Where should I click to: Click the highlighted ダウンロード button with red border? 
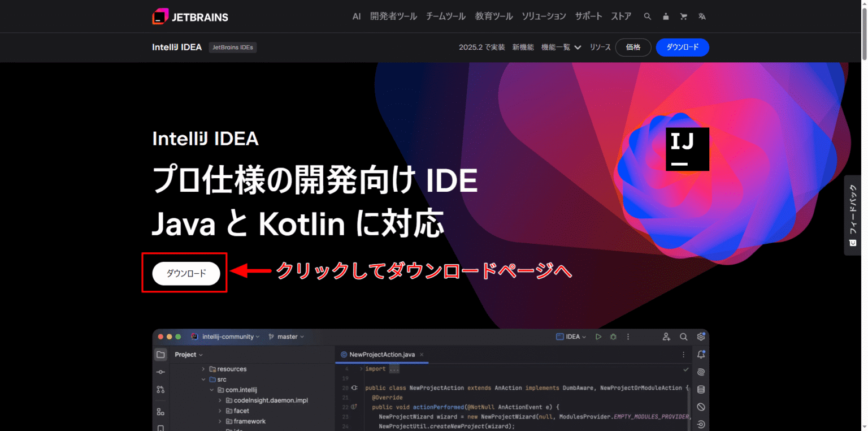pyautogui.click(x=185, y=273)
